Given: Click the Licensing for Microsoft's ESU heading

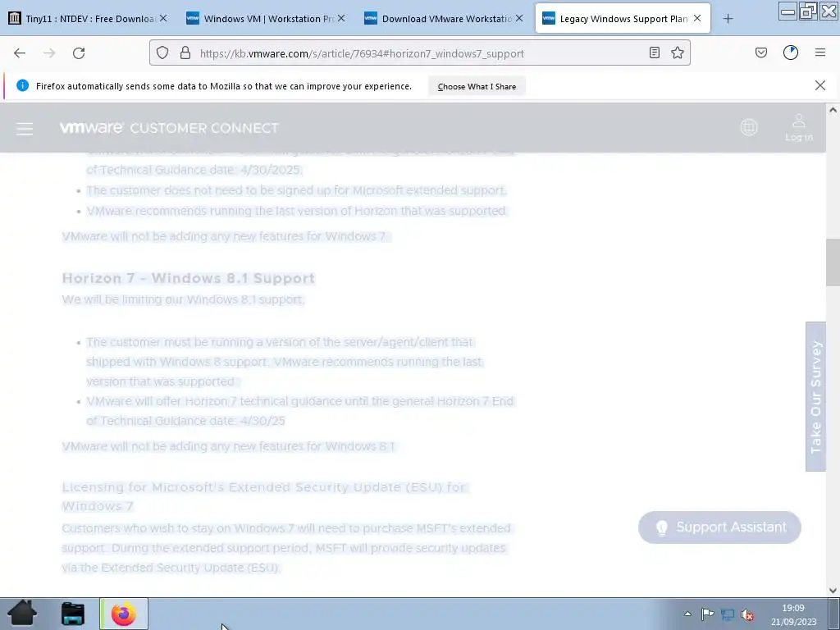Looking at the screenshot, I should coord(265,496).
